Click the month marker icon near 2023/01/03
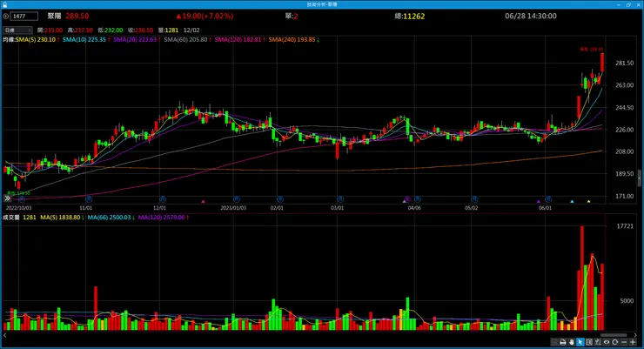Viewport: 644px width, 349px height. pos(236,199)
